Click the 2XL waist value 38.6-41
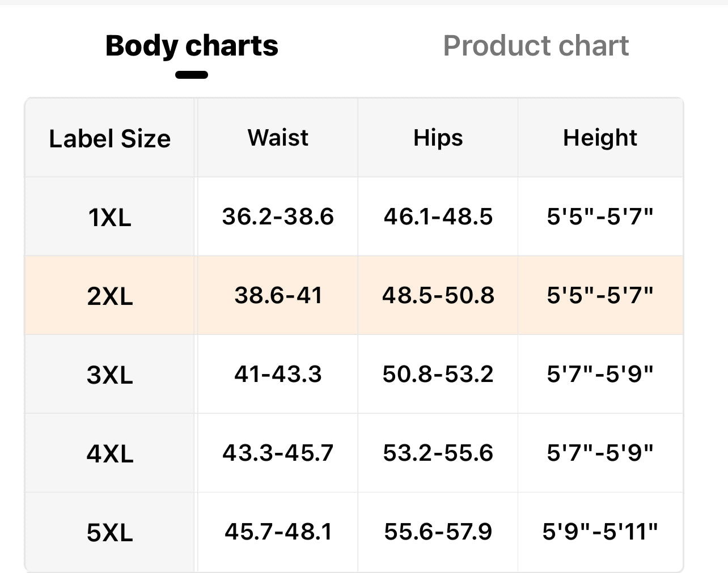728x573 pixels. [278, 295]
